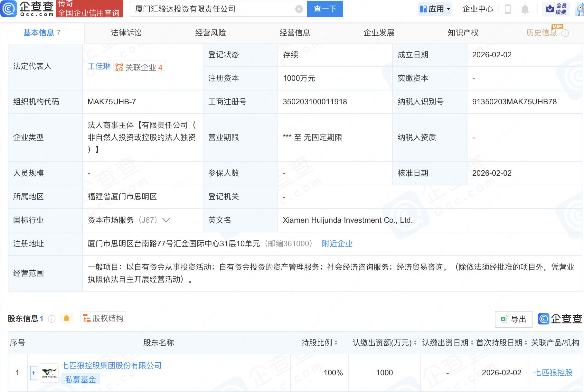The height and width of the screenshot is (392, 584).
Task: Sort by 首次持股日期 column
Action: (x=526, y=343)
